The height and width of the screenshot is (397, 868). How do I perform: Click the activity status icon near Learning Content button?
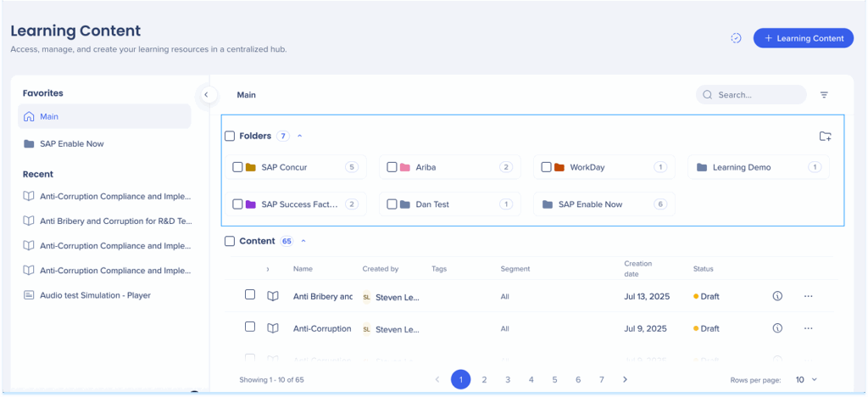point(736,38)
